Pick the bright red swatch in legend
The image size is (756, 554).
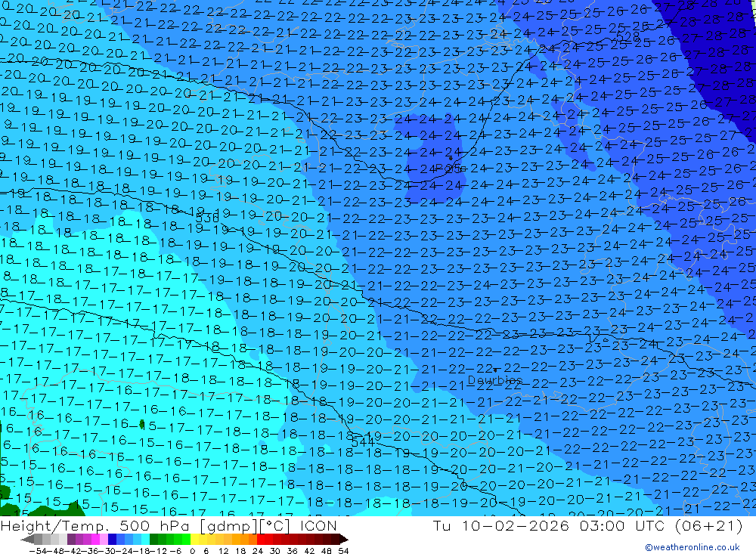coord(261,539)
